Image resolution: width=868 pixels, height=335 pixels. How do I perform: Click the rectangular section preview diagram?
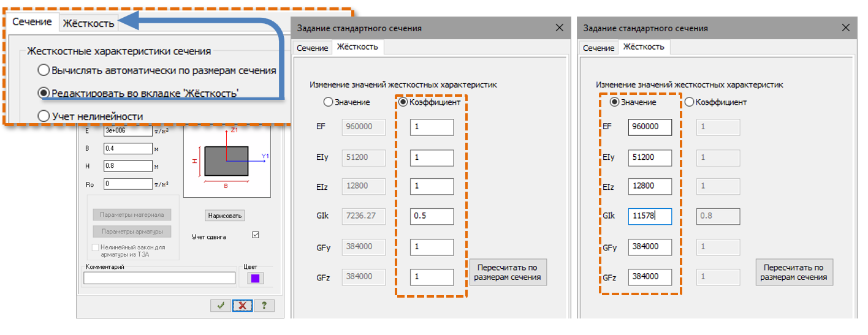226,162
